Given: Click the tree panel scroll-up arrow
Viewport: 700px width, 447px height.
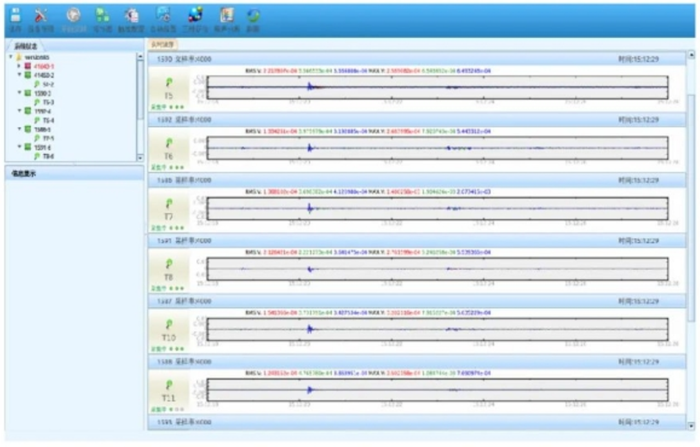Looking at the screenshot, I should [140, 57].
